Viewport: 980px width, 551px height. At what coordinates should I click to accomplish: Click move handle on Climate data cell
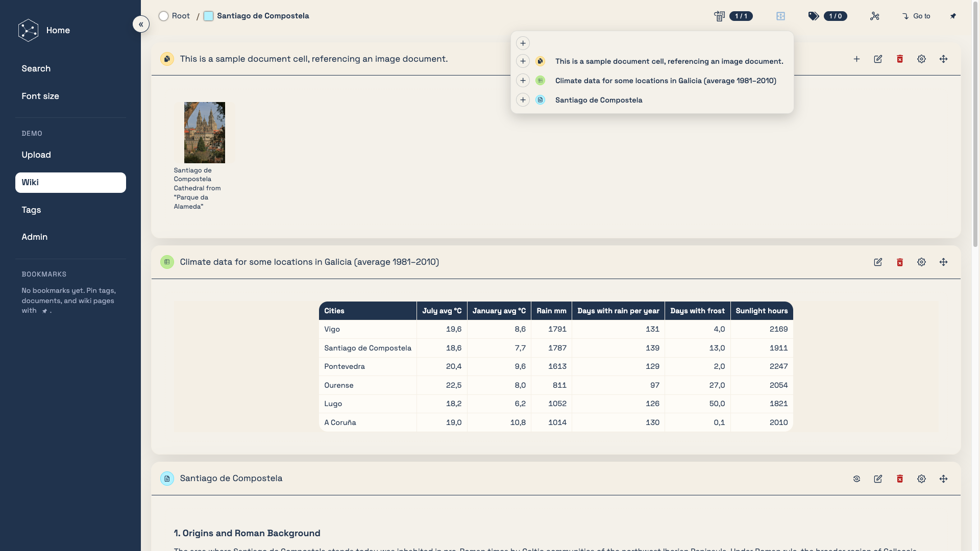tap(943, 262)
